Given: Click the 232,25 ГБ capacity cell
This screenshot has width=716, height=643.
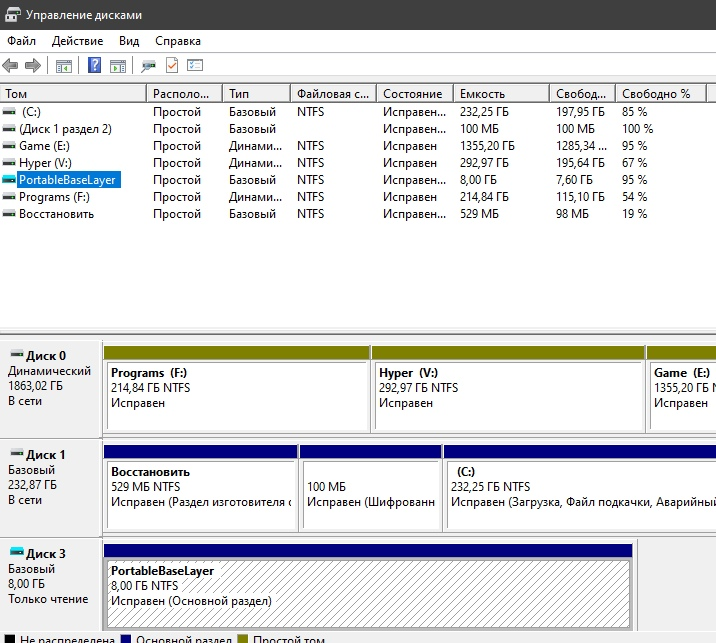Looking at the screenshot, I should point(484,111).
